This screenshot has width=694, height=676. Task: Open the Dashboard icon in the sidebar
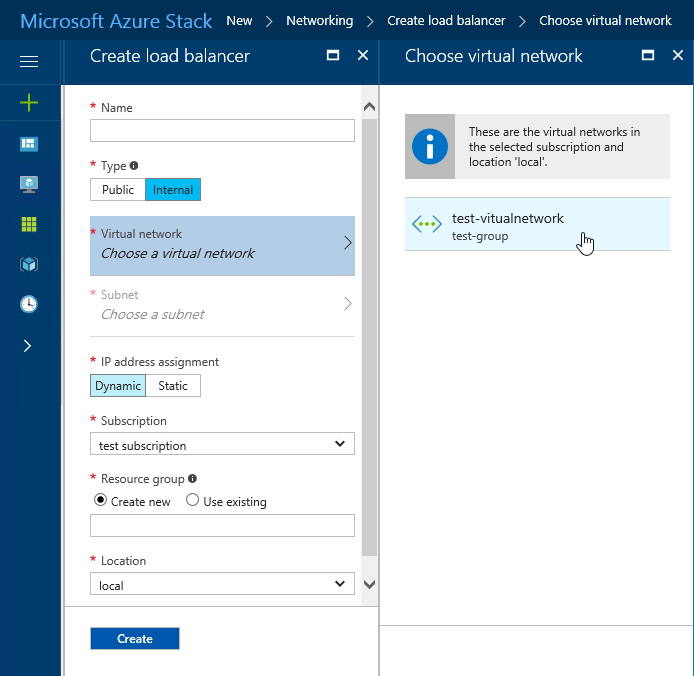[29, 144]
